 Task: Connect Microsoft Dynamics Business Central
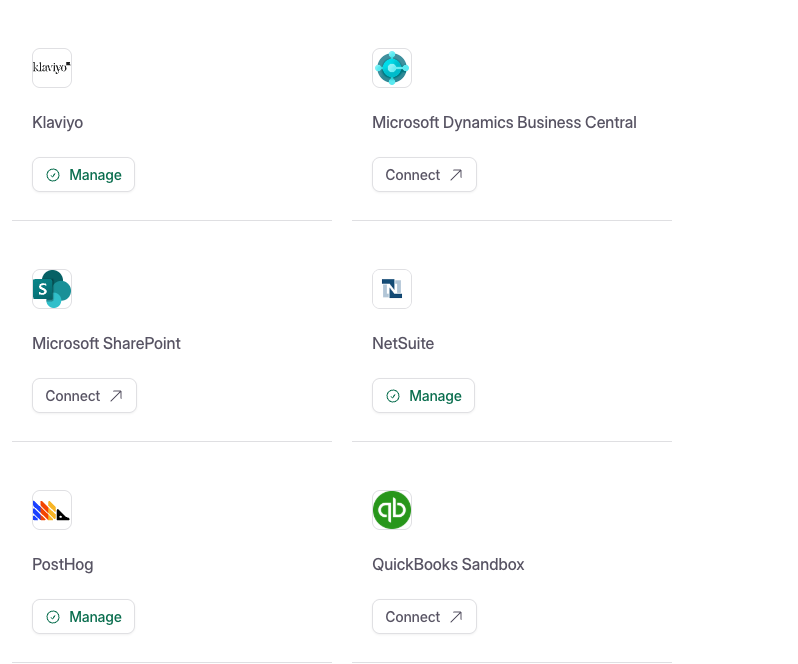coord(424,175)
